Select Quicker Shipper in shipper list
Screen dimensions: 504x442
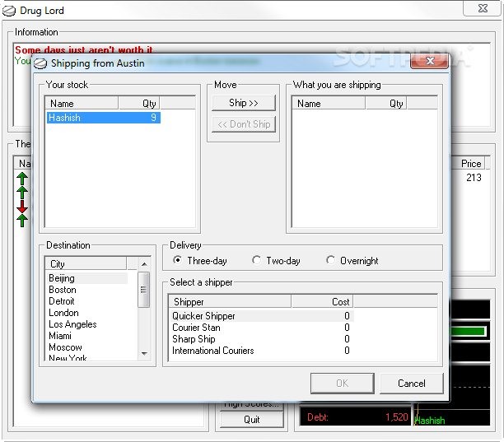261,316
